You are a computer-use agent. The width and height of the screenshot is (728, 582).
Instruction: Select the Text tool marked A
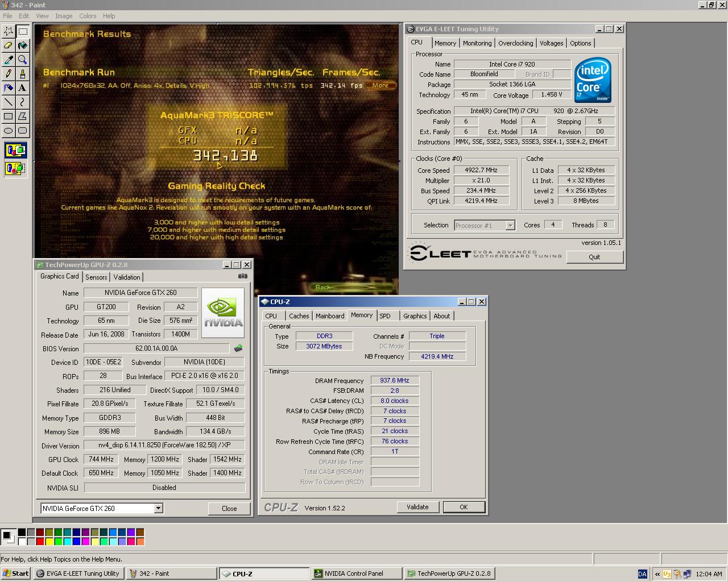tap(23, 88)
